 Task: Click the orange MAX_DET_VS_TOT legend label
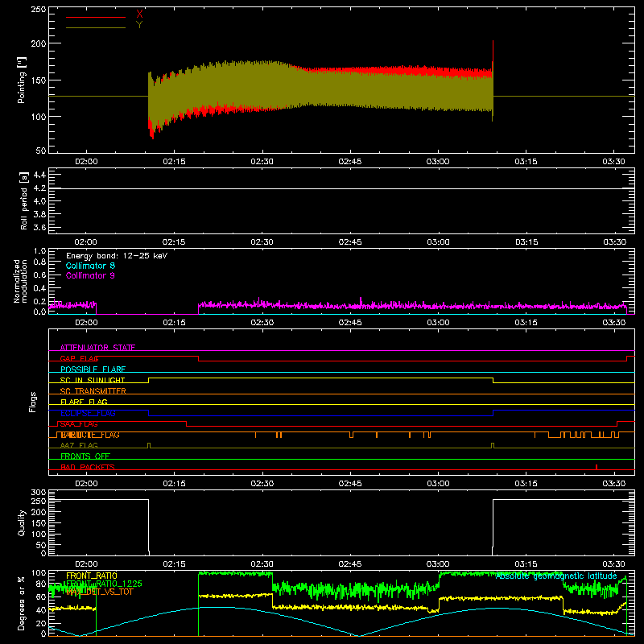point(99,592)
